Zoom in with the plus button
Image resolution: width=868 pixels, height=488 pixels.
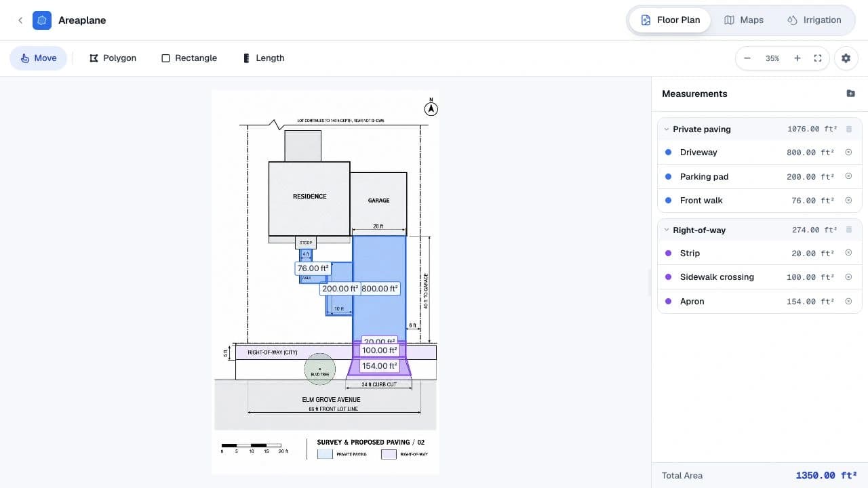(797, 58)
